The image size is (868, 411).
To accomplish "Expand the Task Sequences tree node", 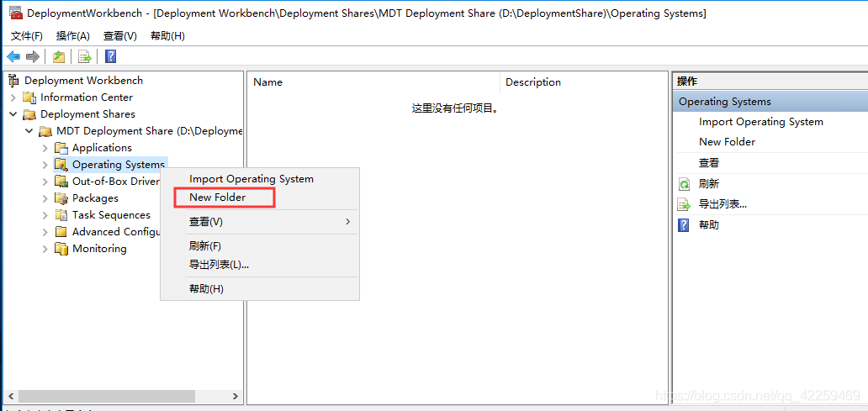I will coord(45,215).
